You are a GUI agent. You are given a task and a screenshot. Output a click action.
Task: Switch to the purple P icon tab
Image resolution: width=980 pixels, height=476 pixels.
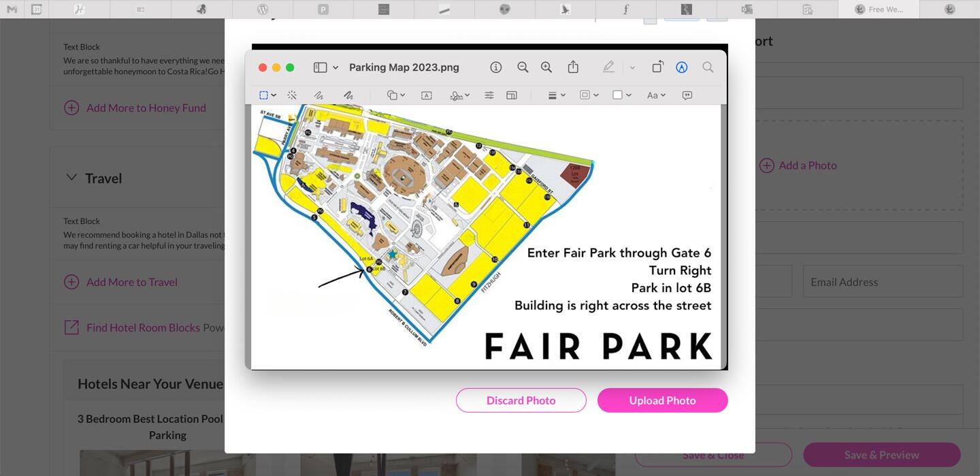click(323, 9)
